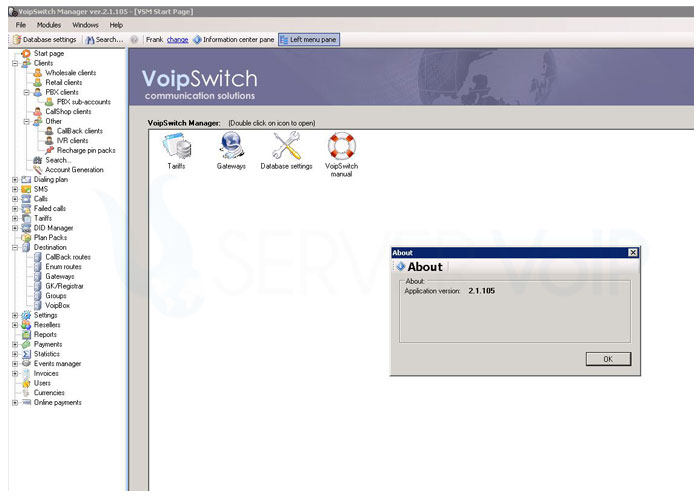Select Recharge pin packs item
This screenshot has width=700, height=500.
(x=86, y=150)
